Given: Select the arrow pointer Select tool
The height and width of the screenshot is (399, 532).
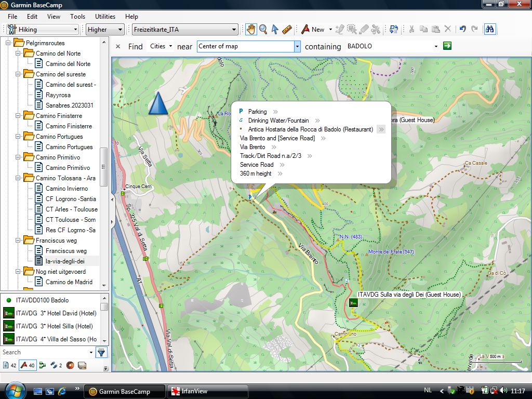Looking at the screenshot, I should pos(275,30).
